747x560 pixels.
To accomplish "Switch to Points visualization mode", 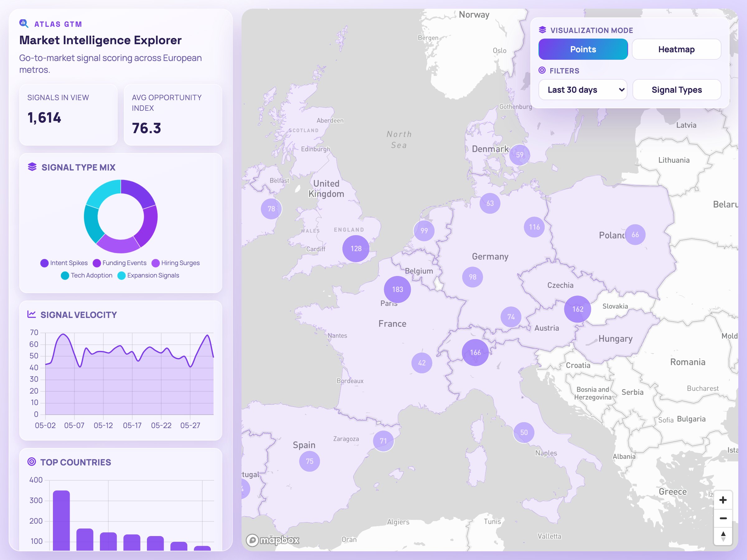I will click(x=583, y=49).
